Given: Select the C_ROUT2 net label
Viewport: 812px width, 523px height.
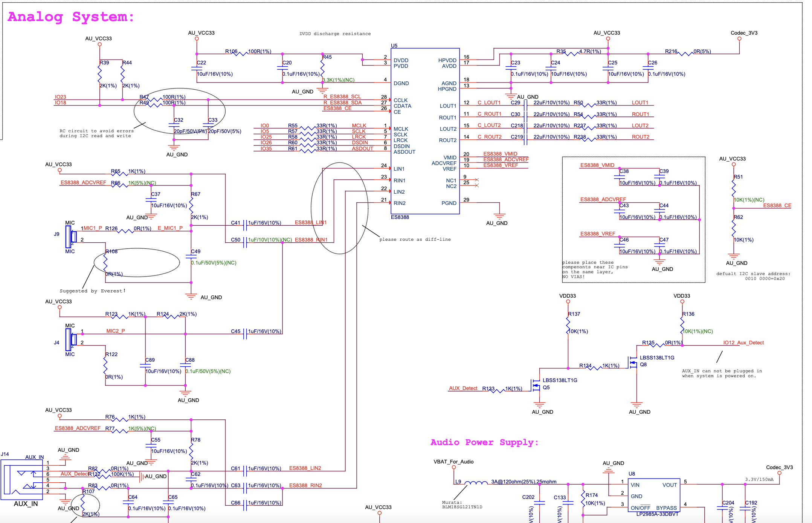Looking at the screenshot, I should point(490,137).
